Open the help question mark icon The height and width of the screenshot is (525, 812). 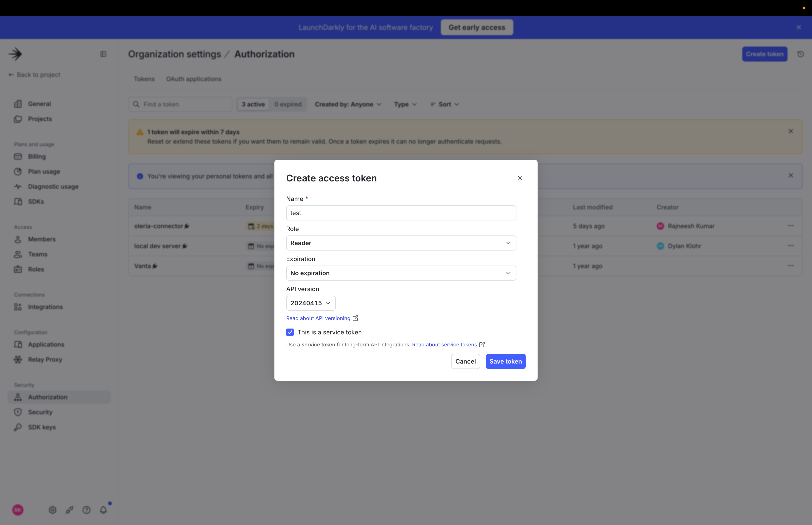(x=86, y=510)
